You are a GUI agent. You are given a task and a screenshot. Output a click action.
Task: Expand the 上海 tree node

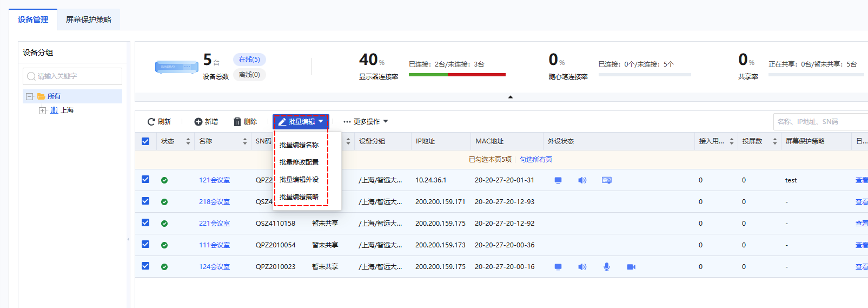pos(42,110)
